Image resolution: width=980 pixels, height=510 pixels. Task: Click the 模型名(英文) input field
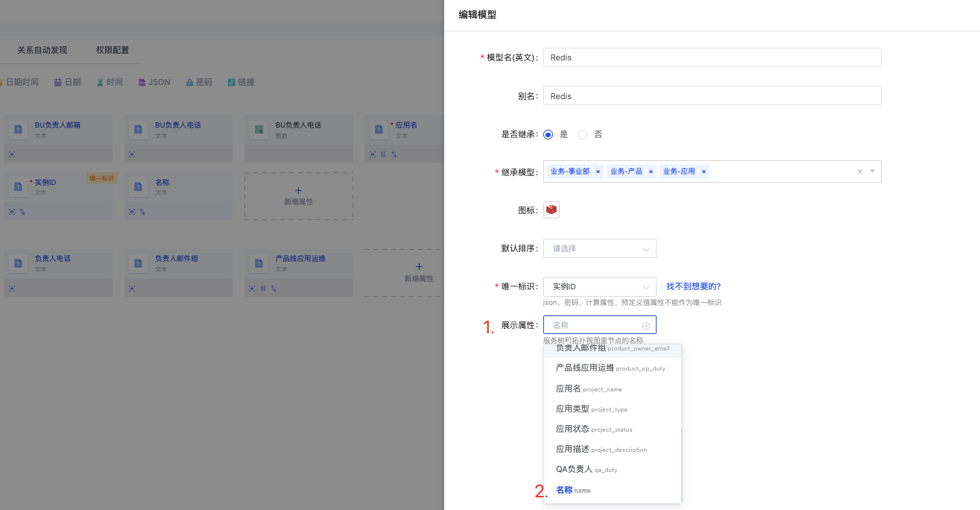(712, 57)
